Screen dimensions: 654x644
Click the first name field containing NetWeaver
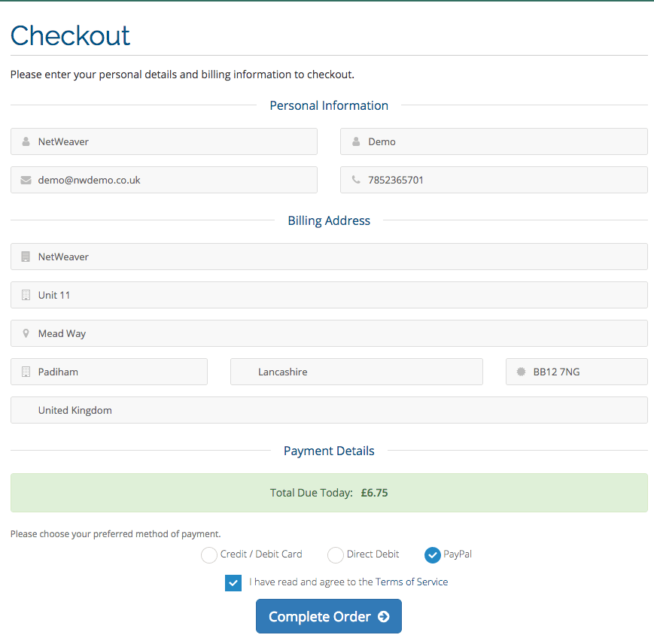[164, 141]
